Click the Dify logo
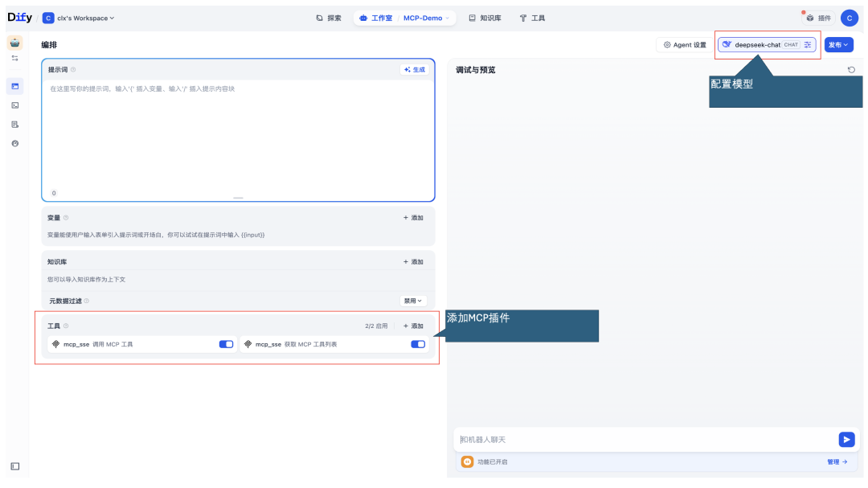This screenshot has width=868, height=488. tap(19, 18)
